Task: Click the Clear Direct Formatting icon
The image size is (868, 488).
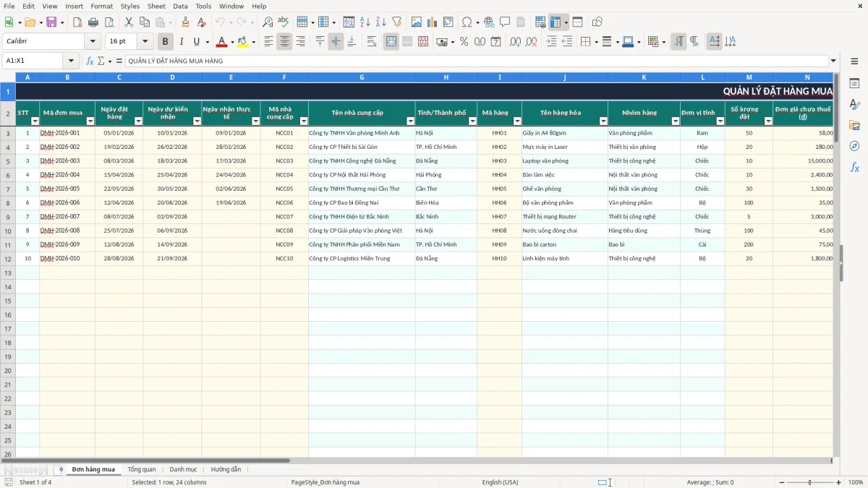Action: pyautogui.click(x=202, y=22)
